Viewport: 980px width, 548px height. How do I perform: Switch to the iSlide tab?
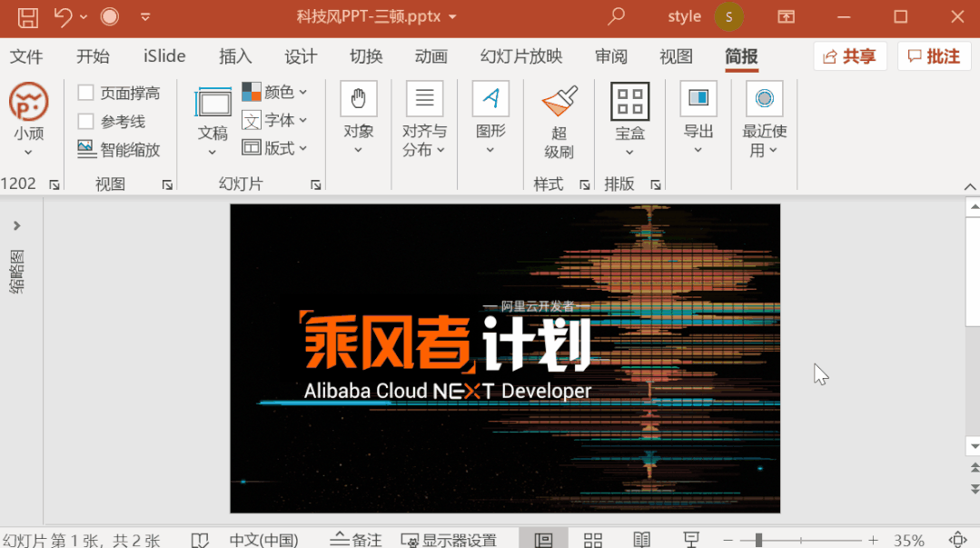click(x=164, y=56)
